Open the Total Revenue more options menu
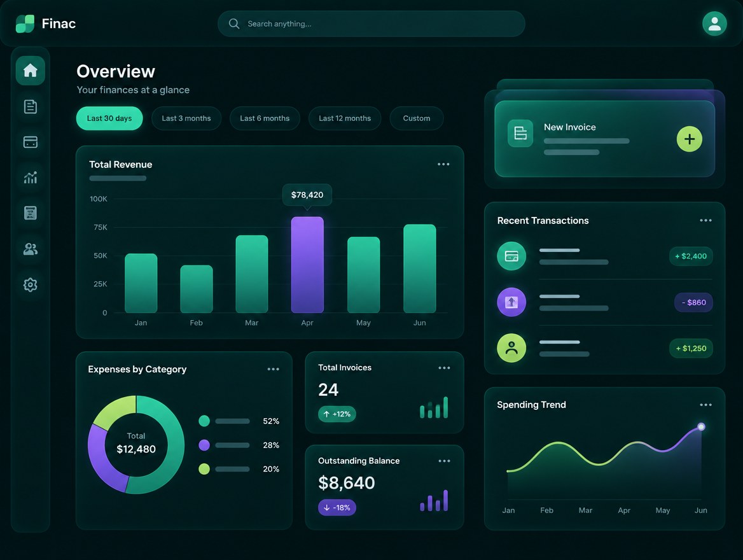The width and height of the screenshot is (743, 560). tap(443, 164)
